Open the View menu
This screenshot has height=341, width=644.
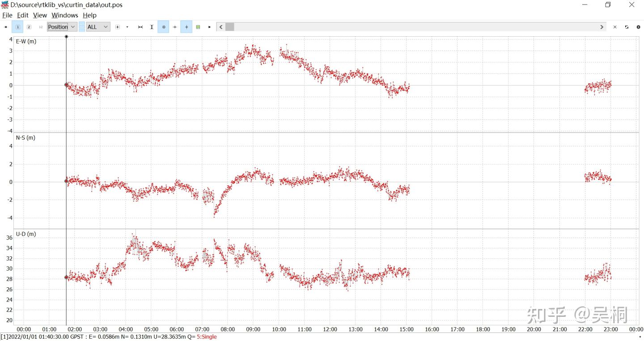40,15
